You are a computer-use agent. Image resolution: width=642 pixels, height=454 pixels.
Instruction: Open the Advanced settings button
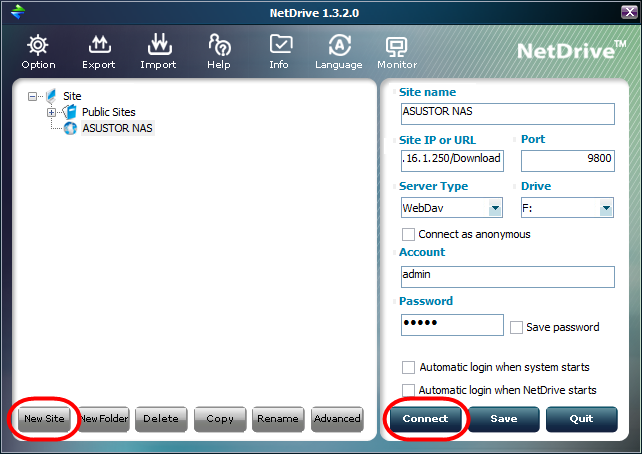[337, 419]
